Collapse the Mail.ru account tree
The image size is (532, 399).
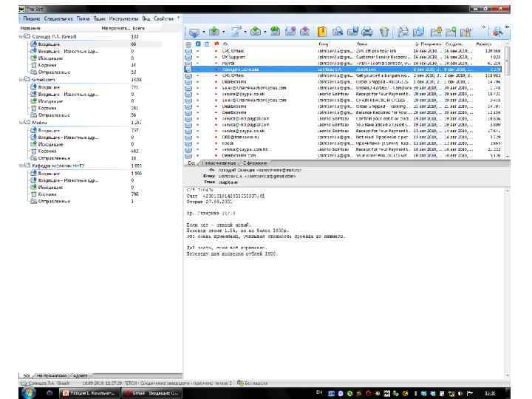[21, 123]
